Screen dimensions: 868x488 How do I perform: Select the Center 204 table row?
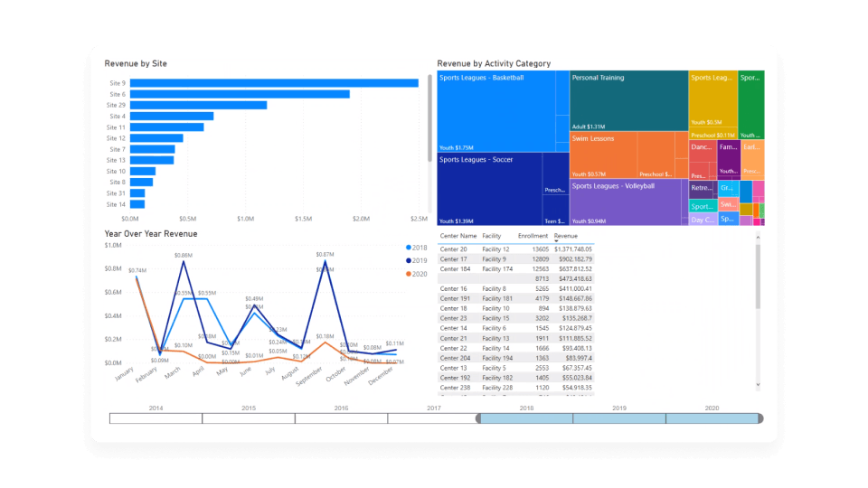click(516, 358)
